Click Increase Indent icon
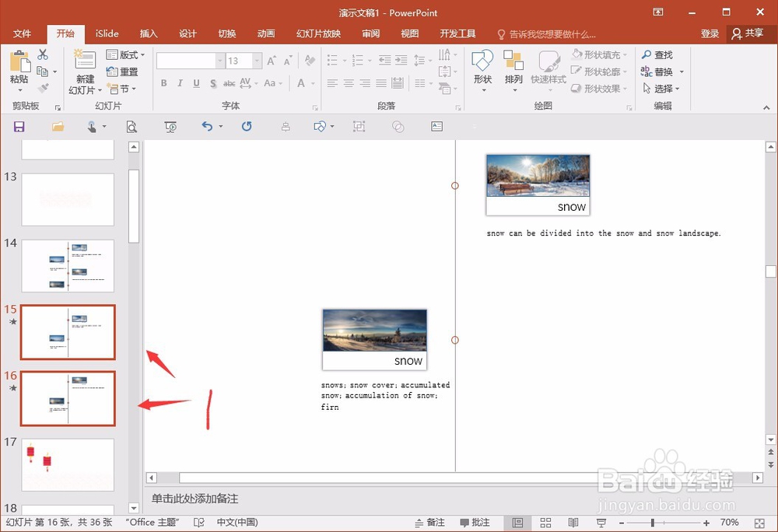The width and height of the screenshot is (778, 532). [x=401, y=61]
